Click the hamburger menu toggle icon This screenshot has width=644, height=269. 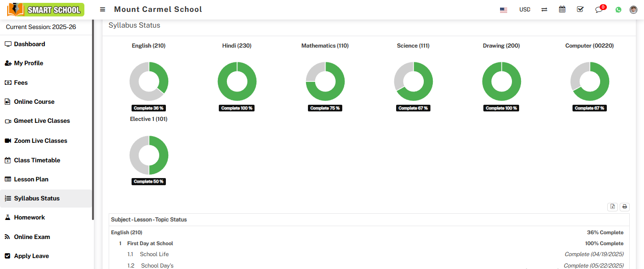(102, 10)
